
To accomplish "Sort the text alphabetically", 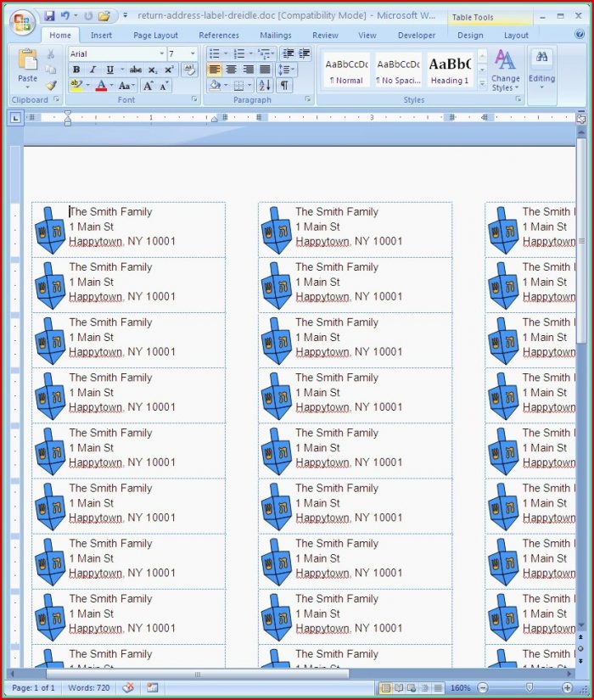I will [x=265, y=85].
